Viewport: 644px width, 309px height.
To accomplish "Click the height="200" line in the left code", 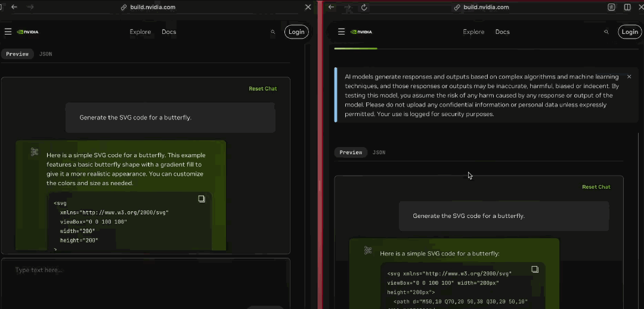I will (x=79, y=241).
